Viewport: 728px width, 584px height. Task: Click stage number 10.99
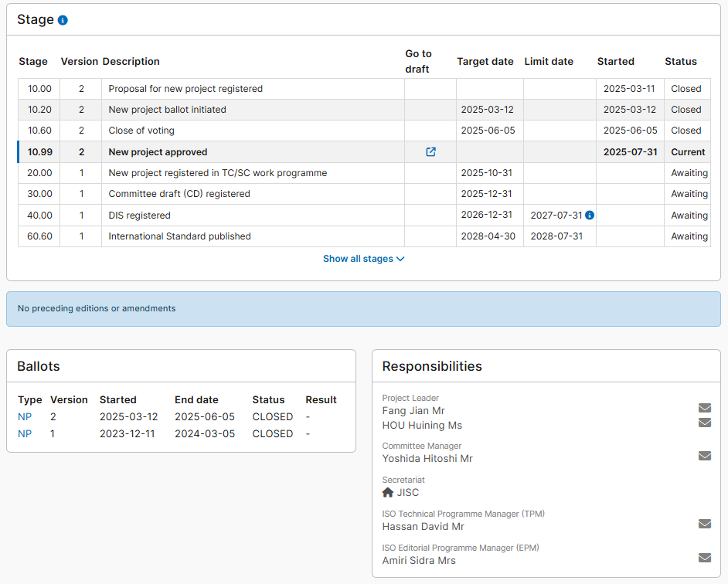pos(39,152)
